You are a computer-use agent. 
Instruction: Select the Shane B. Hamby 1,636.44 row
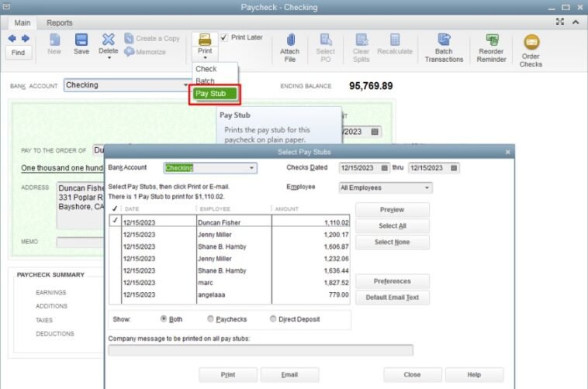click(x=229, y=270)
